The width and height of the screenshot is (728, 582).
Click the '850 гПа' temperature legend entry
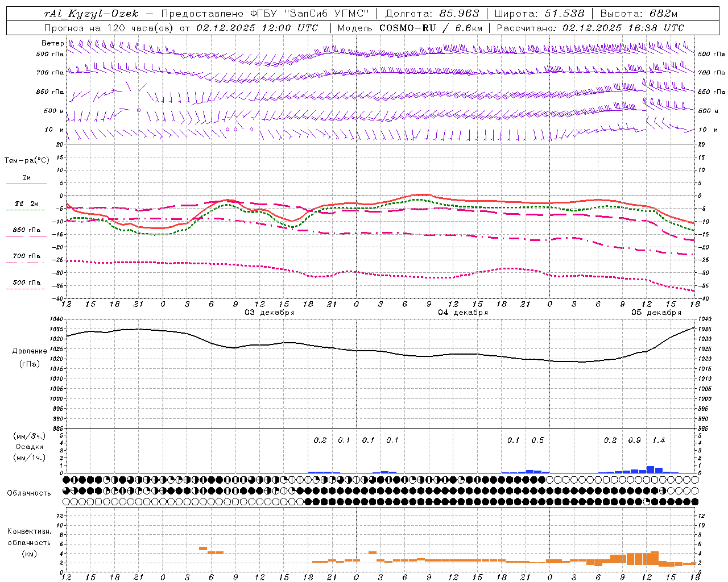tap(27, 230)
